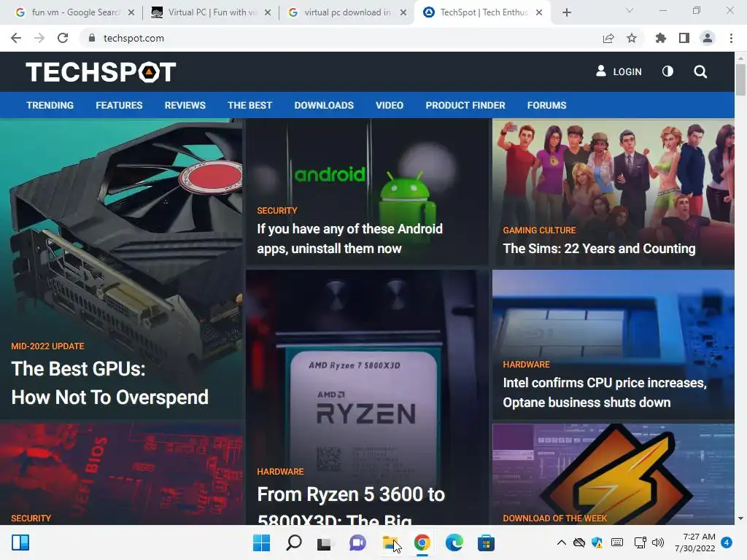Viewport: 747px width, 560px height.
Task: Click the browser Forward arrow
Action: tap(39, 38)
